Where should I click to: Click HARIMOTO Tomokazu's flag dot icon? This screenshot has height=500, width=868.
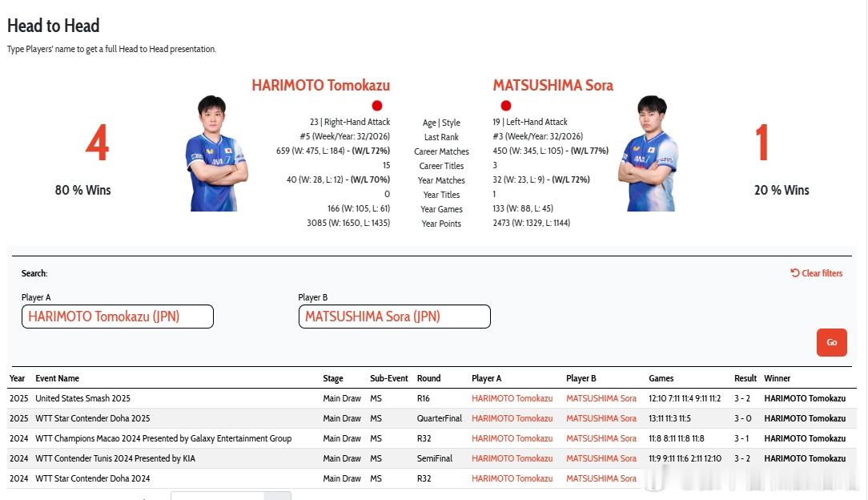coord(377,105)
